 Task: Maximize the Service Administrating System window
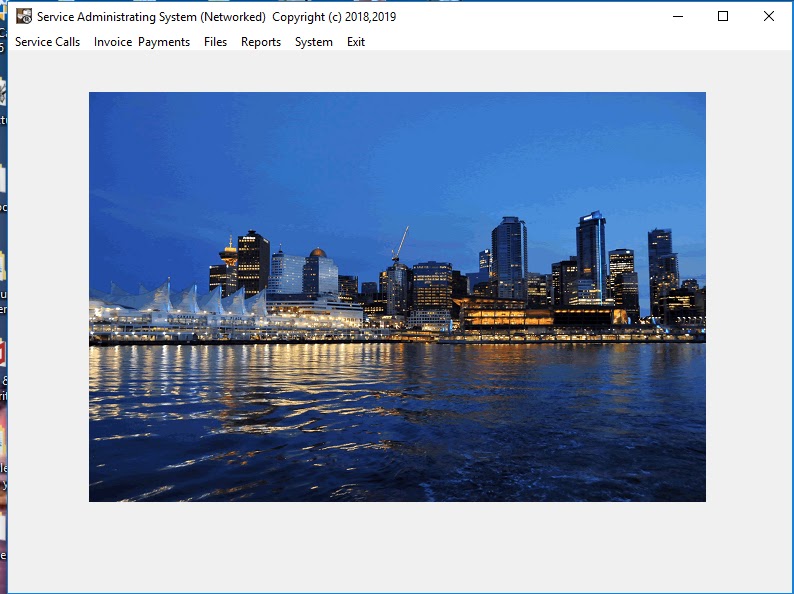(723, 17)
